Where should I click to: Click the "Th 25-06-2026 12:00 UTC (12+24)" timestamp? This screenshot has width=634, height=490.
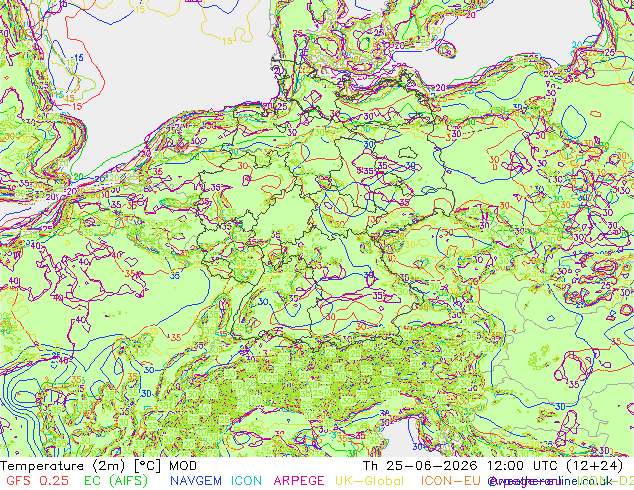[493, 466]
